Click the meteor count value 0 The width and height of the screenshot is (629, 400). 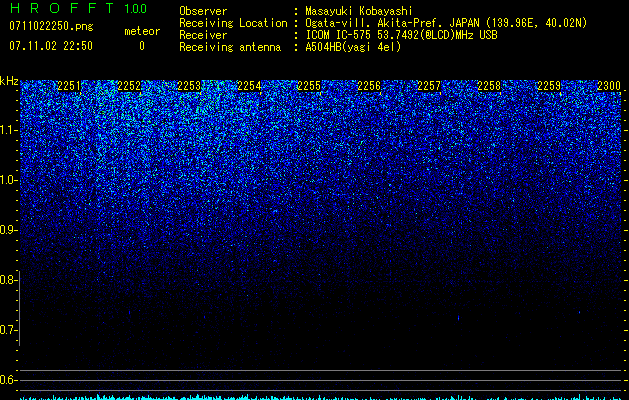point(142,46)
